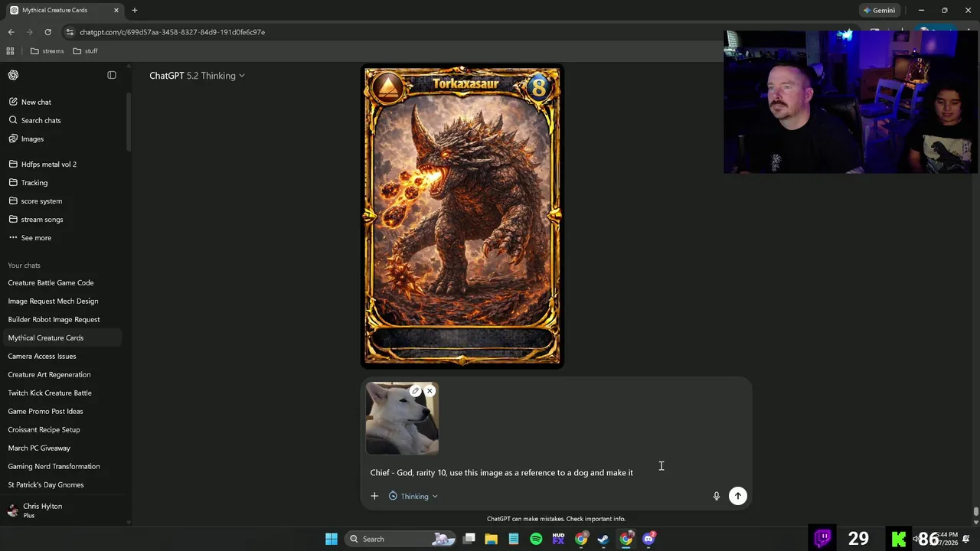Open the Windows Start menu
980x551 pixels.
(x=332, y=539)
